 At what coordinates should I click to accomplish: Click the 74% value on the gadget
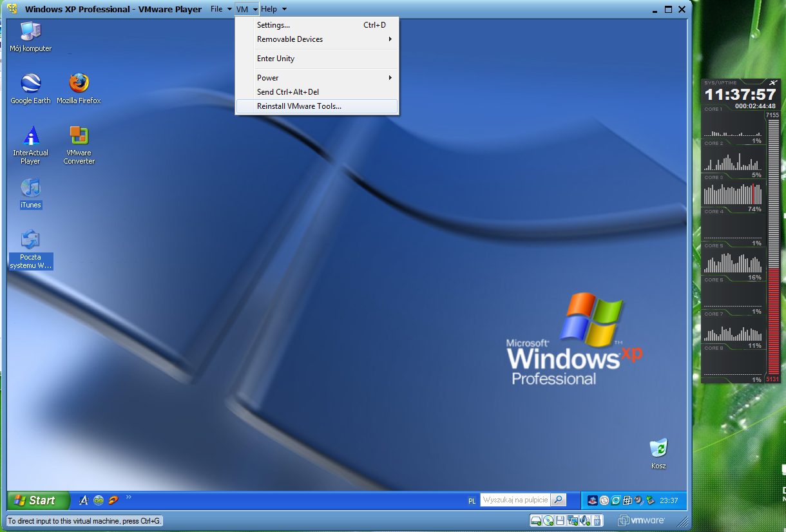pyautogui.click(x=754, y=209)
